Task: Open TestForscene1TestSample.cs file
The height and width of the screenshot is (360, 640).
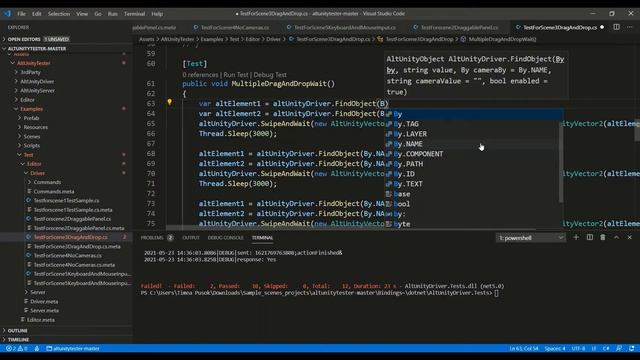Action: (x=66, y=200)
